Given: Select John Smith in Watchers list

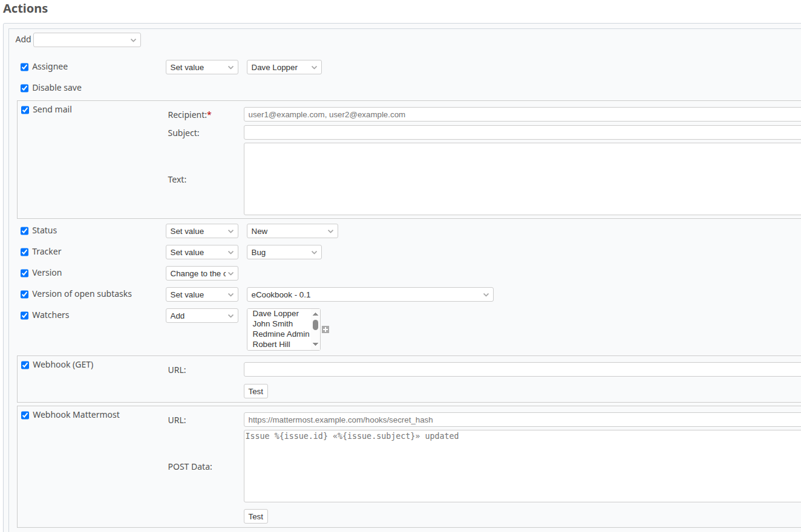Looking at the screenshot, I should point(273,324).
